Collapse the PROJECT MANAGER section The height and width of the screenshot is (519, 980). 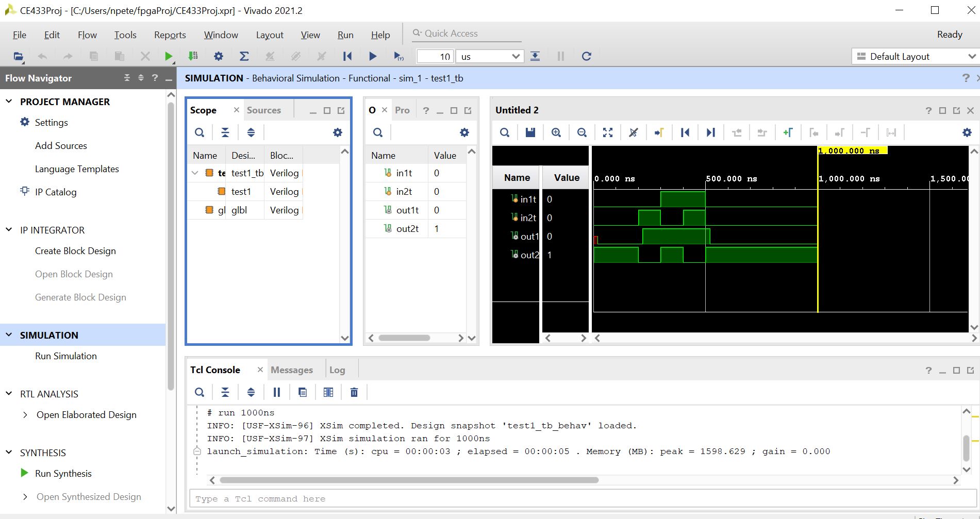click(x=9, y=102)
